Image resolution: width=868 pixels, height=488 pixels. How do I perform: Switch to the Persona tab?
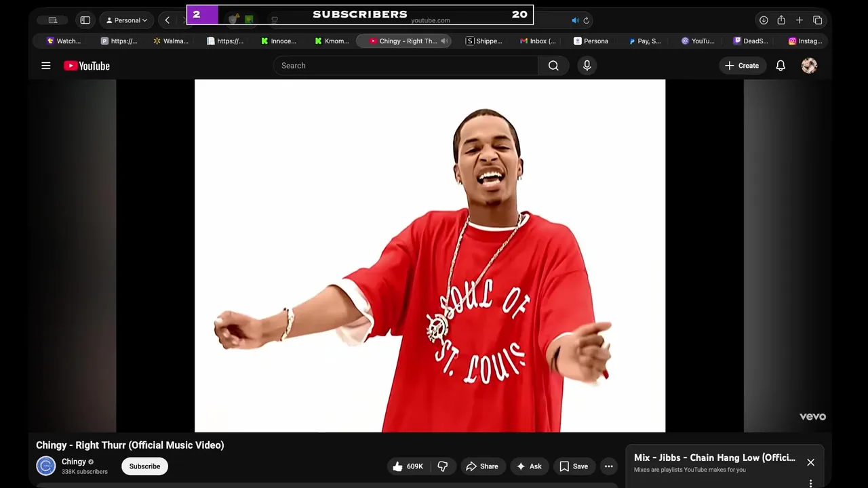(x=591, y=41)
